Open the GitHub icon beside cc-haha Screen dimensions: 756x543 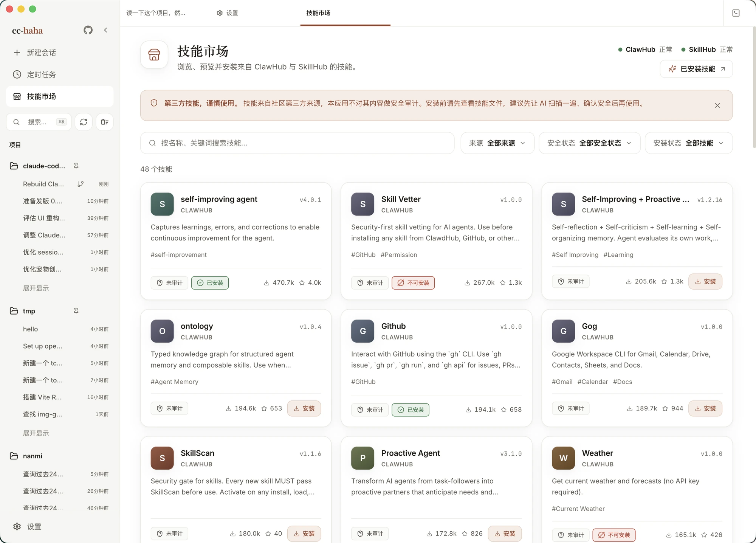coord(88,30)
